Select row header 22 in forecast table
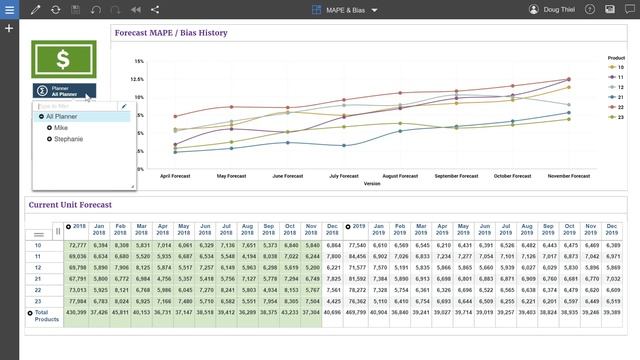The image size is (640, 360). pos(38,290)
